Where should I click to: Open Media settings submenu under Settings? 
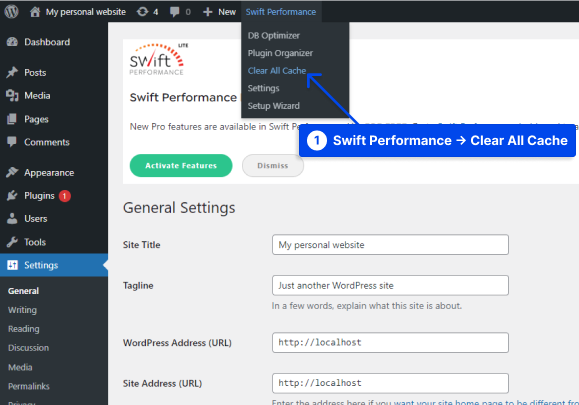20,367
